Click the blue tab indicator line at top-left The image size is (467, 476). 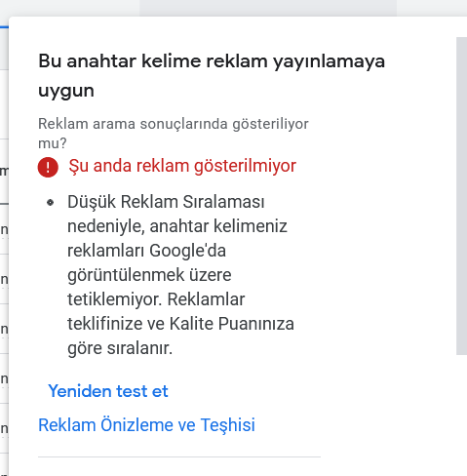pyautogui.click(x=4, y=27)
